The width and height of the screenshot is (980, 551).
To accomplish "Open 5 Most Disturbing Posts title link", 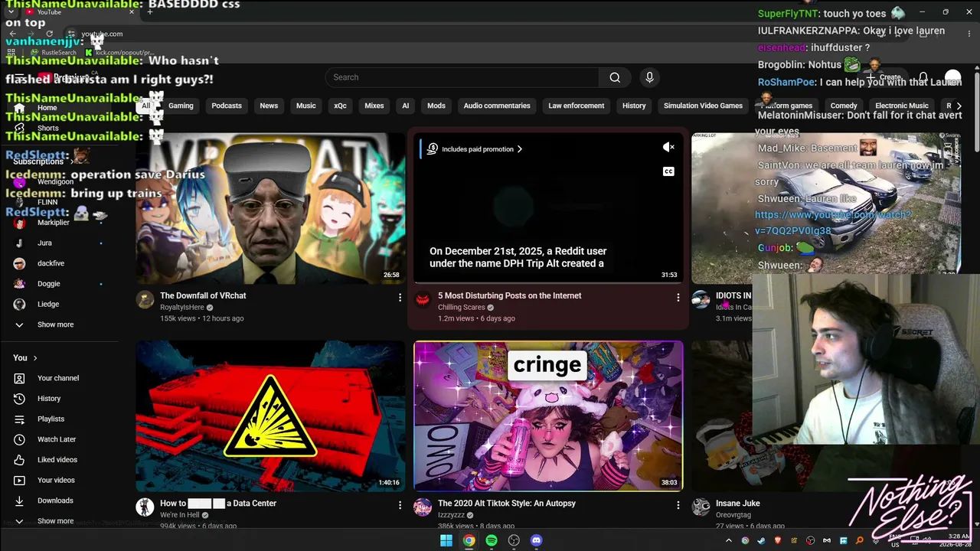I will (x=510, y=295).
